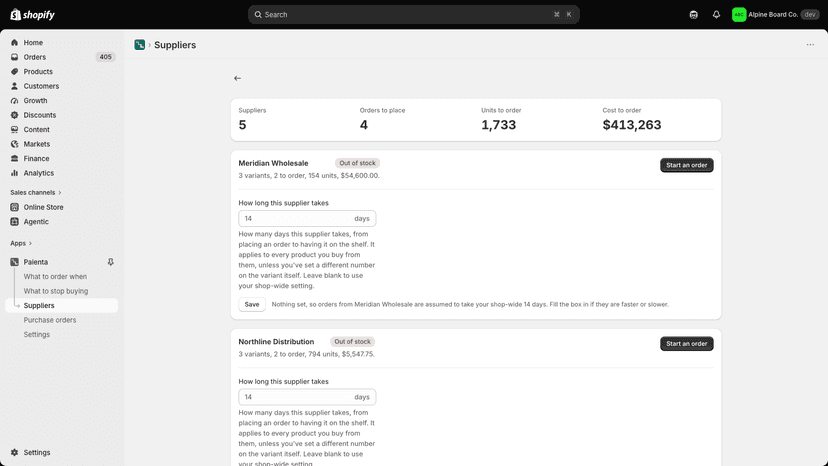Click the text '794 units, $5,547.75'

tap(341, 354)
